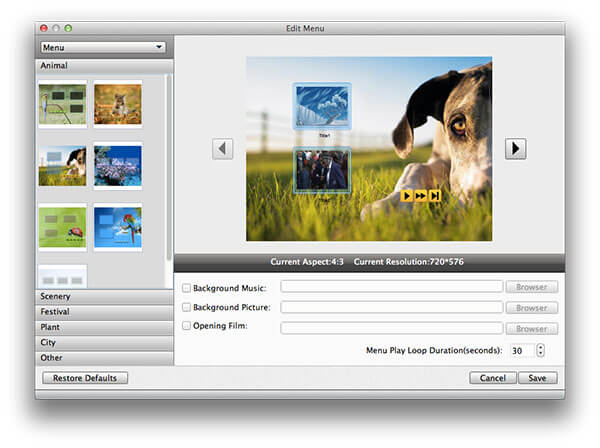The height and width of the screenshot is (448, 600).
Task: Click the previous menu page arrow
Action: pyautogui.click(x=222, y=148)
